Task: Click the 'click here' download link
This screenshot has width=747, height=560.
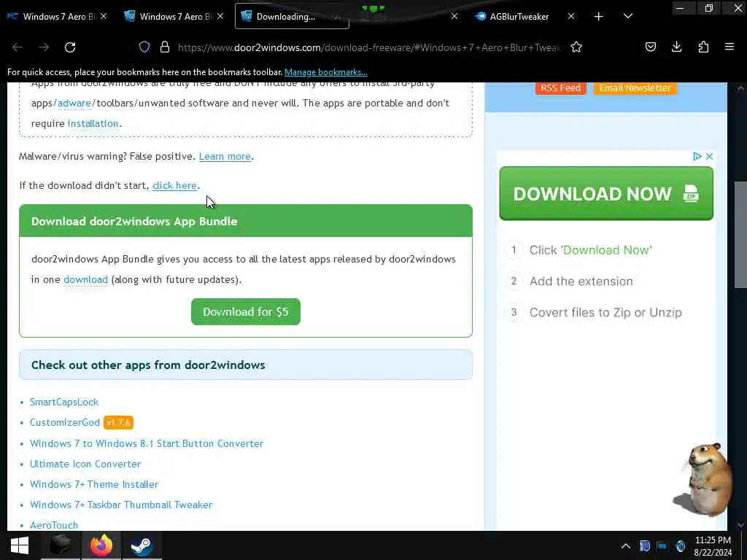Action: point(174,185)
